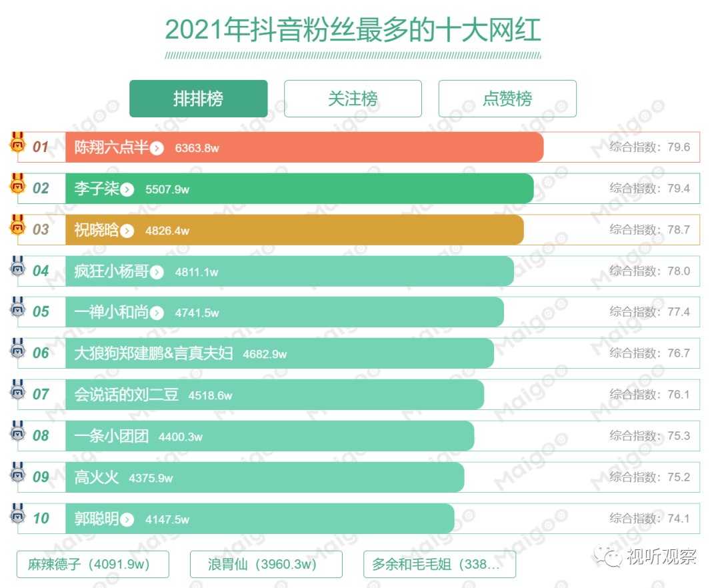Click rank number 05
Viewport: 720px width, 588px height.
[41, 312]
